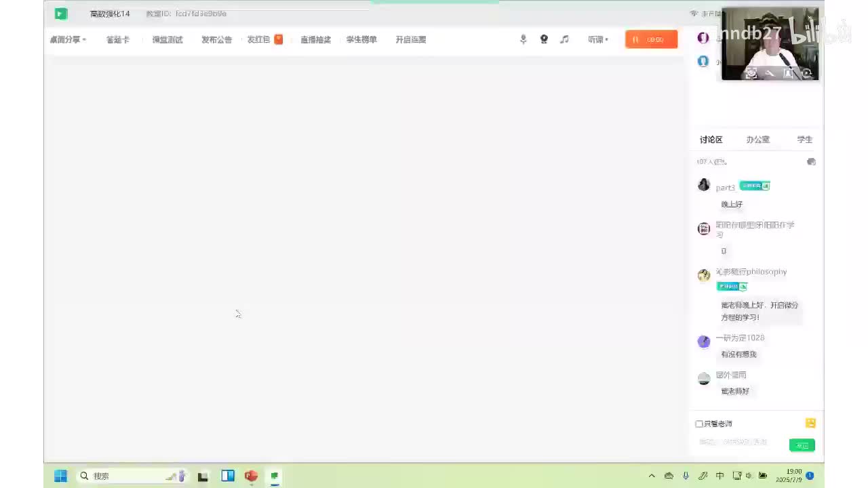Click the username 一研为定1028
868x488 pixels.
coord(740,338)
